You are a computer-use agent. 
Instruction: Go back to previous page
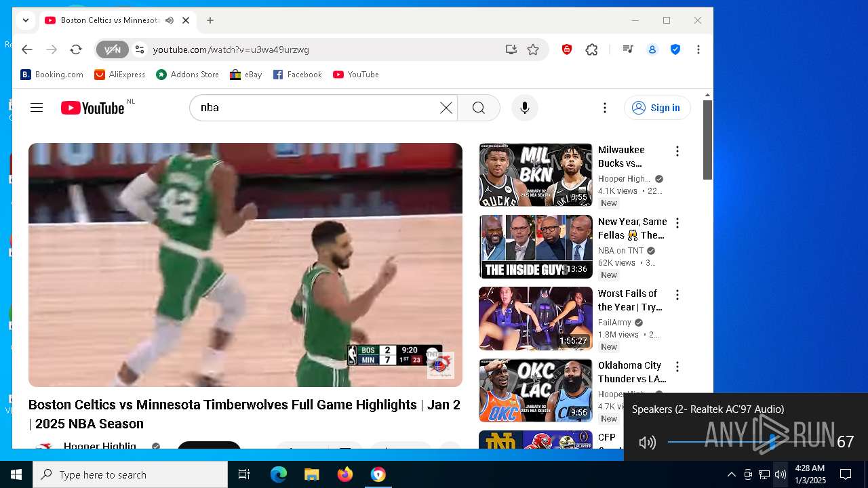coord(26,49)
